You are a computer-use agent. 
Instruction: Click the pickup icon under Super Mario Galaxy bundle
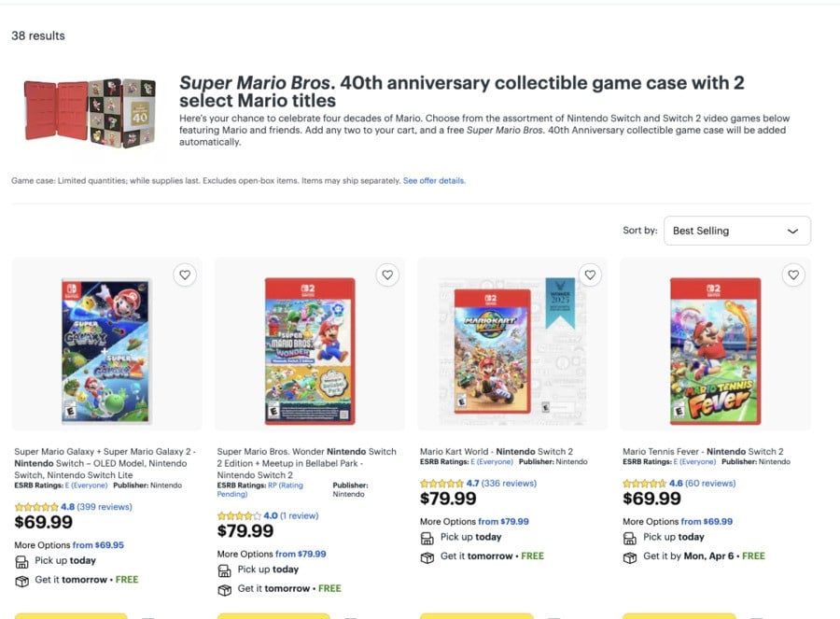20,561
